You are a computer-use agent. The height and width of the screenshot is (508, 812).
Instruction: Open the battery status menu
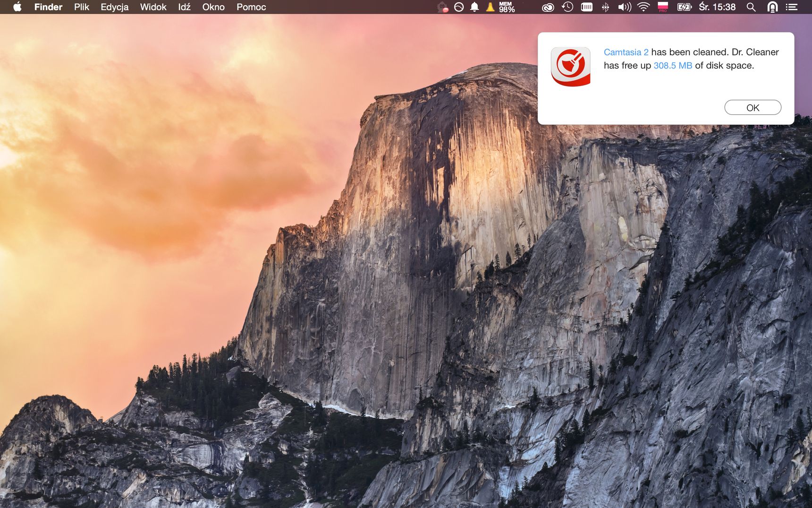tap(684, 7)
